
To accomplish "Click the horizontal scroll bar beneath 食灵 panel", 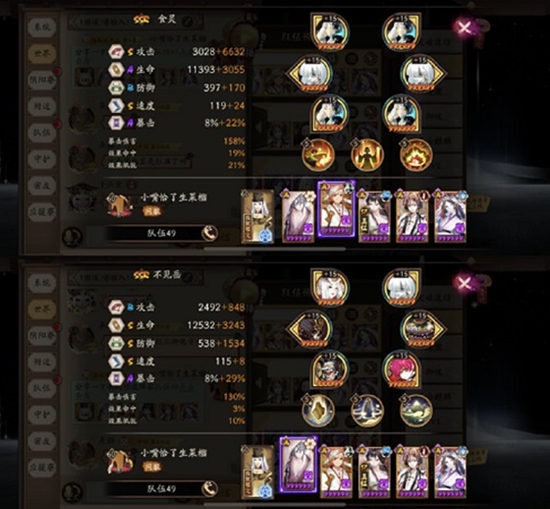I will (275, 249).
